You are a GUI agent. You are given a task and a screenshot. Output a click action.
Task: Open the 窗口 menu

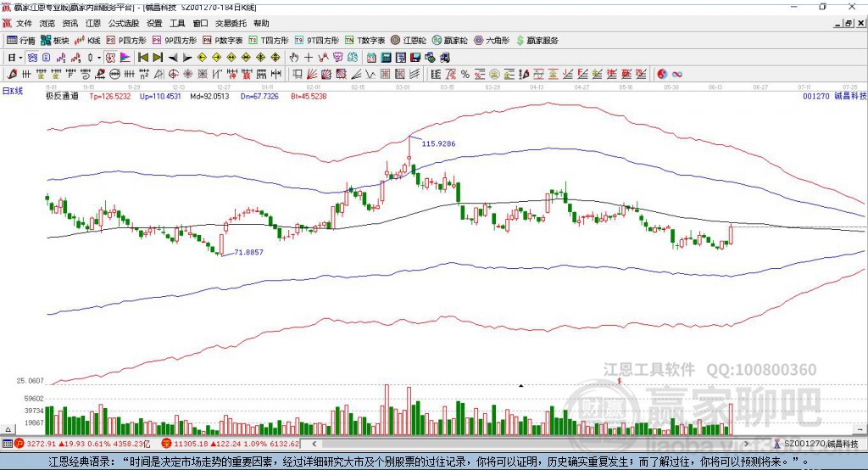click(200, 23)
